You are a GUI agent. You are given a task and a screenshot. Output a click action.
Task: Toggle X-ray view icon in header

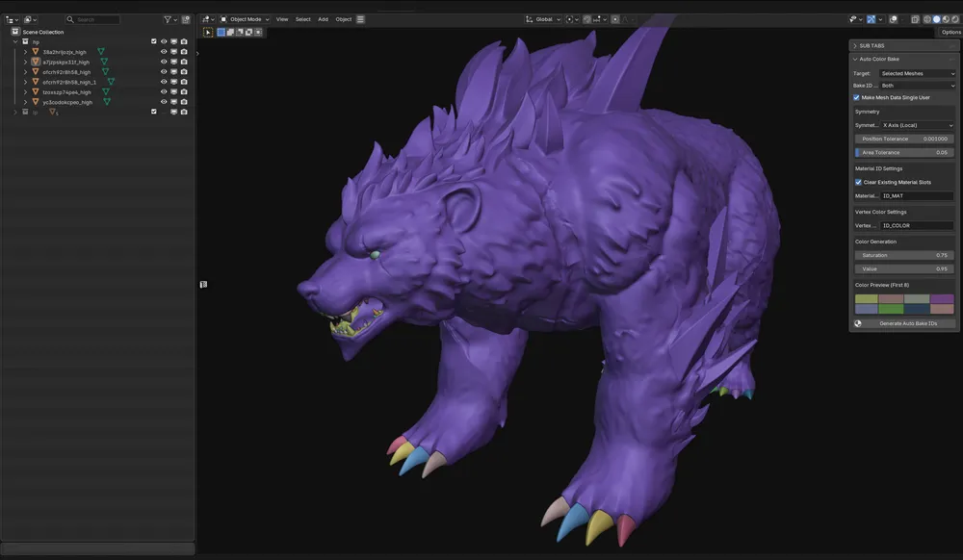point(915,19)
